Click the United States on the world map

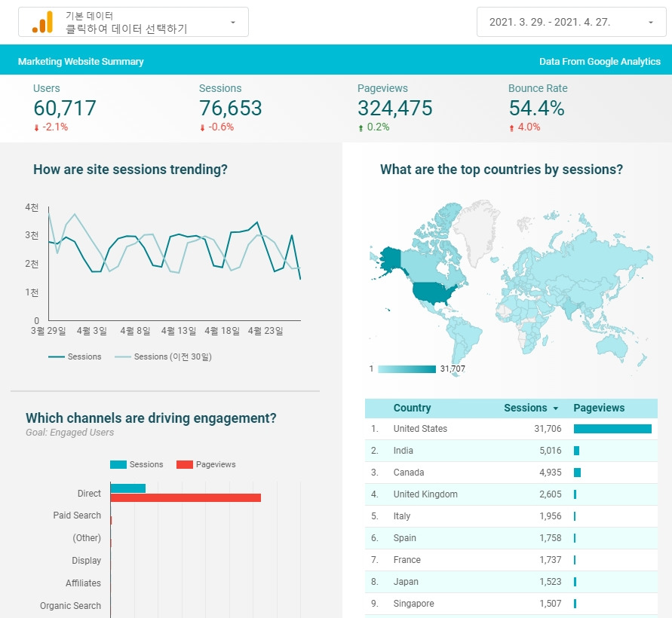(433, 293)
